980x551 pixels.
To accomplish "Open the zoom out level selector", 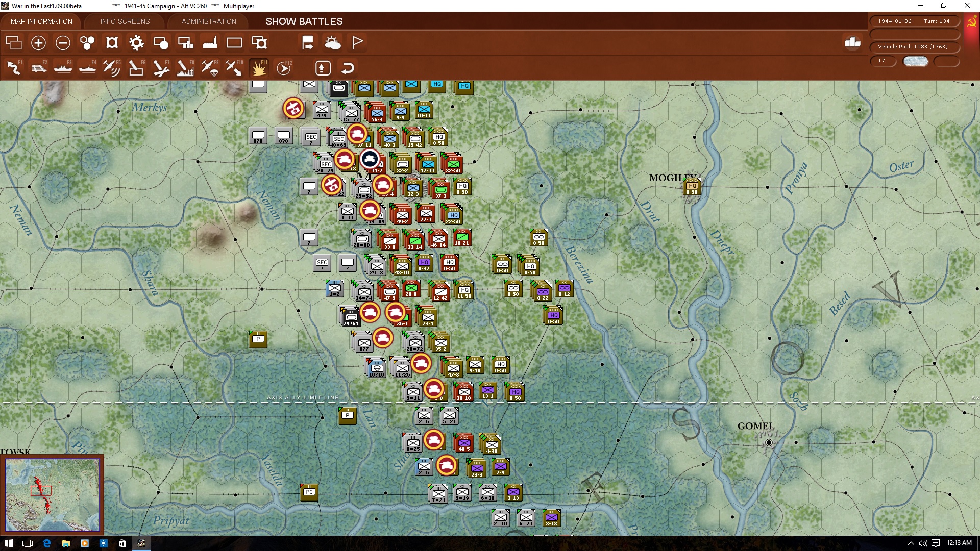I will coord(63,43).
